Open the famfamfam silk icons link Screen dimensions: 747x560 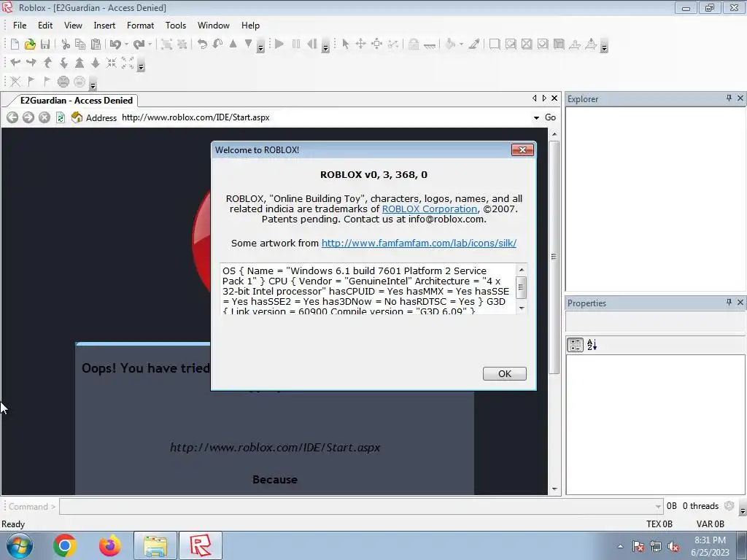pos(419,243)
